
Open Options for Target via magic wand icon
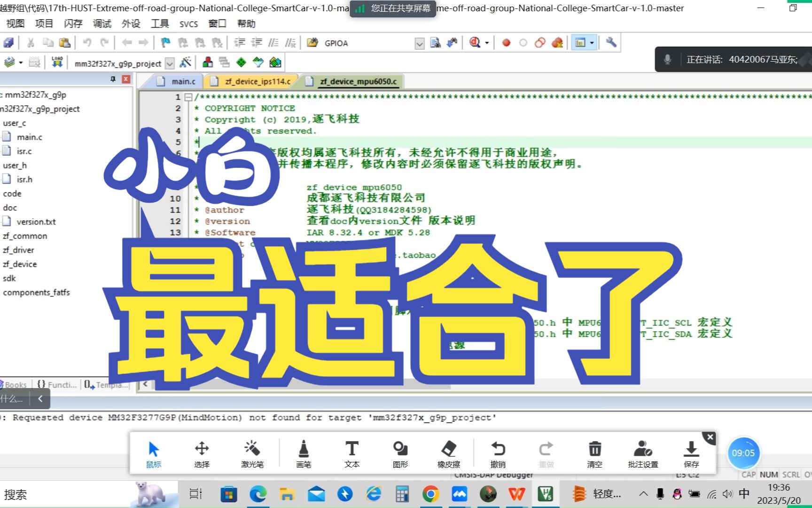186,62
